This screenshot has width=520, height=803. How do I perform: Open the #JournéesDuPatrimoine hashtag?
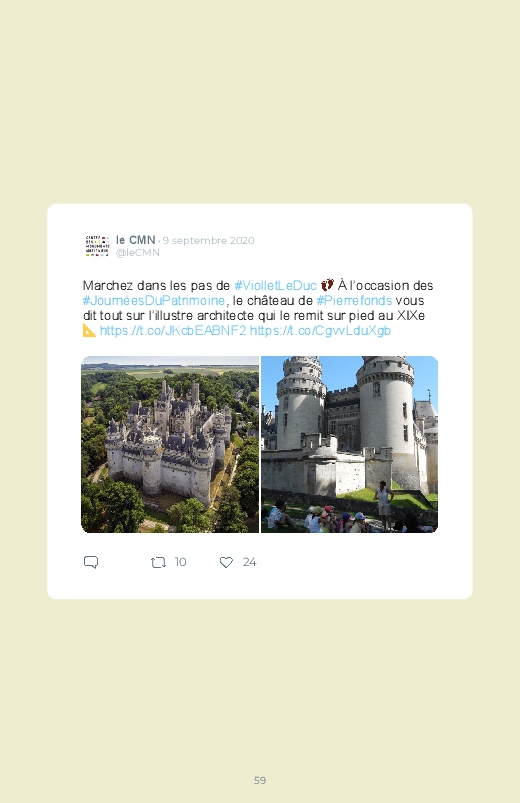click(154, 300)
